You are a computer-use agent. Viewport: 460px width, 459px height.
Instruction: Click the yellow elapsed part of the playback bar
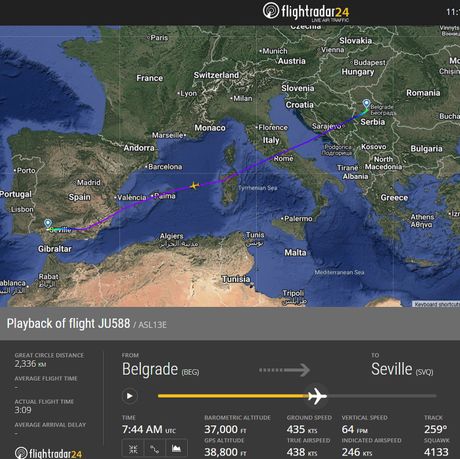coord(233,396)
